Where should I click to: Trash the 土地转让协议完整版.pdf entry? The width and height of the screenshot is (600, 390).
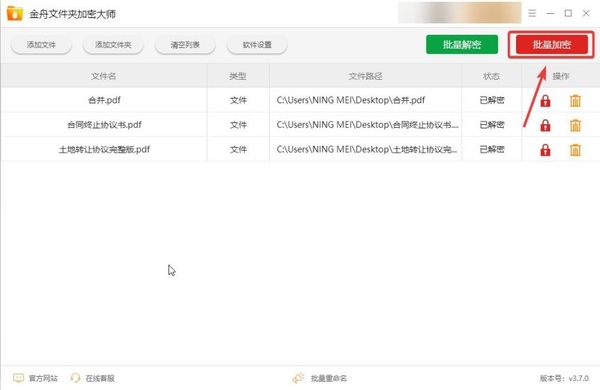[575, 150]
